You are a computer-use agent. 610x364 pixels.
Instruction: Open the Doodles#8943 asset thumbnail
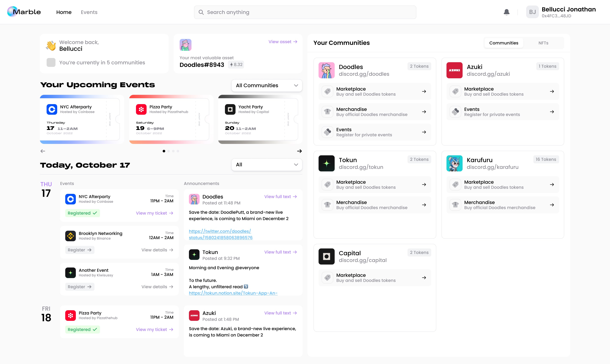click(185, 45)
